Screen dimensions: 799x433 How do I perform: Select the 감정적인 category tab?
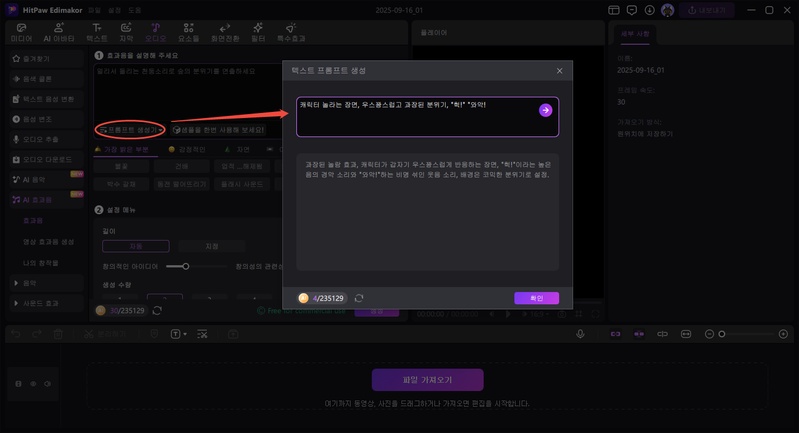click(x=187, y=149)
